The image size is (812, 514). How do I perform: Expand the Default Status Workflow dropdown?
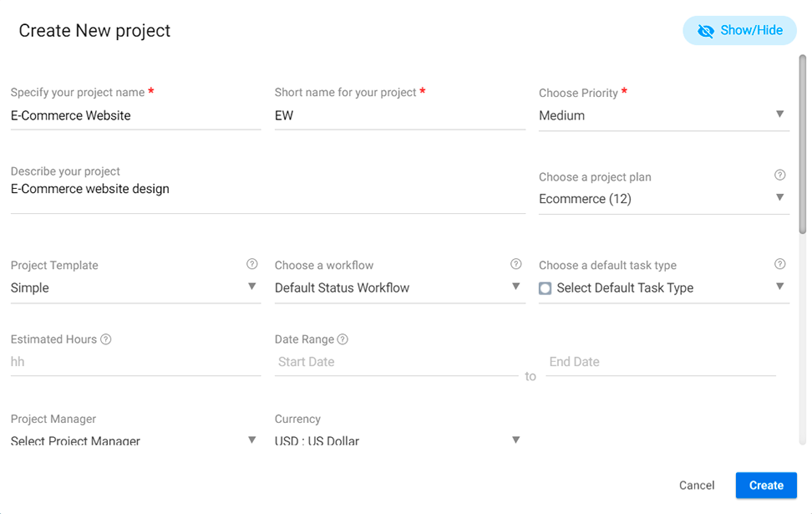tap(400, 288)
